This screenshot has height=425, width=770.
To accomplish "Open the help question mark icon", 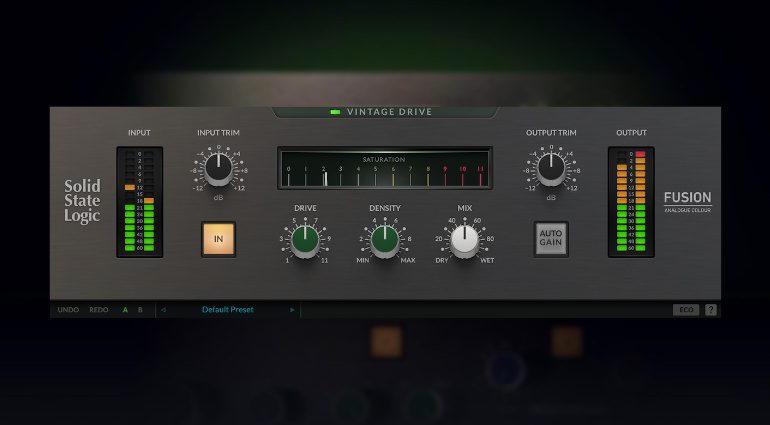I will click(710, 310).
